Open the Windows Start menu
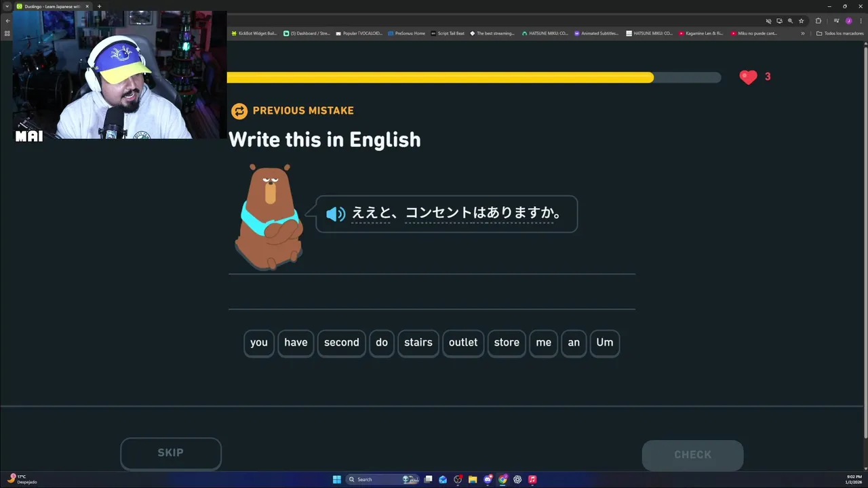The image size is (868, 488). click(337, 479)
